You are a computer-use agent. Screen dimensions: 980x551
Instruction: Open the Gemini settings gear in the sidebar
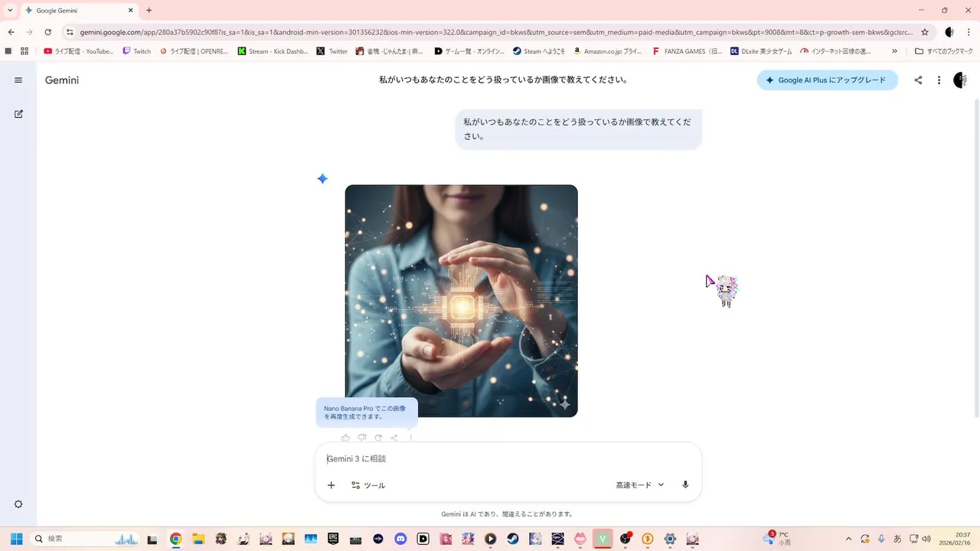pyautogui.click(x=18, y=504)
